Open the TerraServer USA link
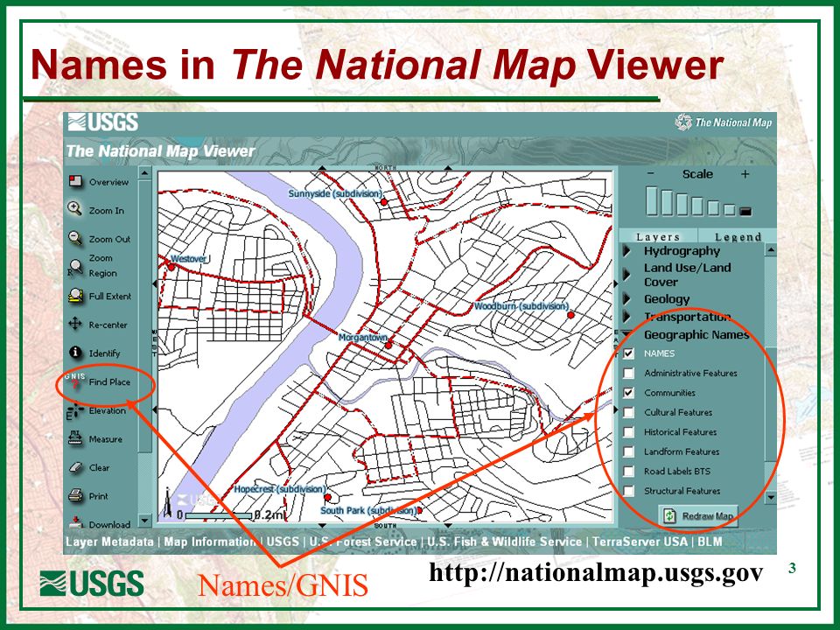Viewport: 840px width, 630px height. point(640,542)
